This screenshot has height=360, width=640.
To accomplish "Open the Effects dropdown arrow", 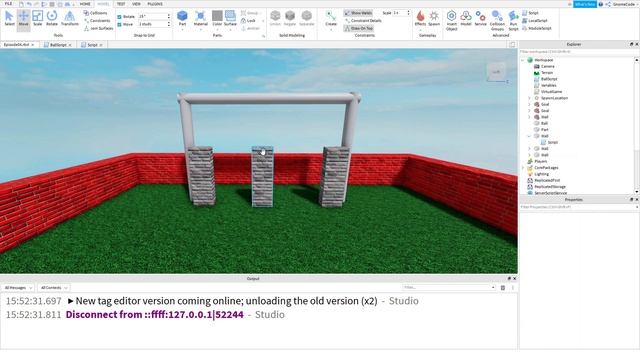I will pyautogui.click(x=420, y=30).
